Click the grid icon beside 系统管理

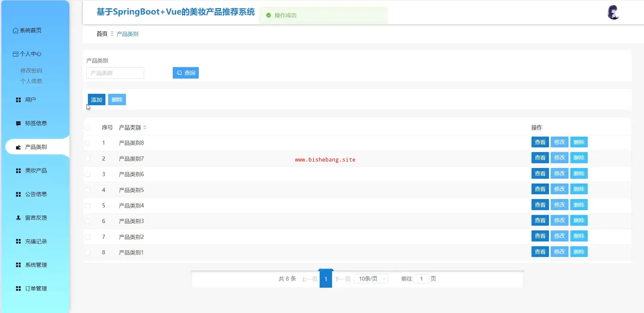(x=19, y=265)
